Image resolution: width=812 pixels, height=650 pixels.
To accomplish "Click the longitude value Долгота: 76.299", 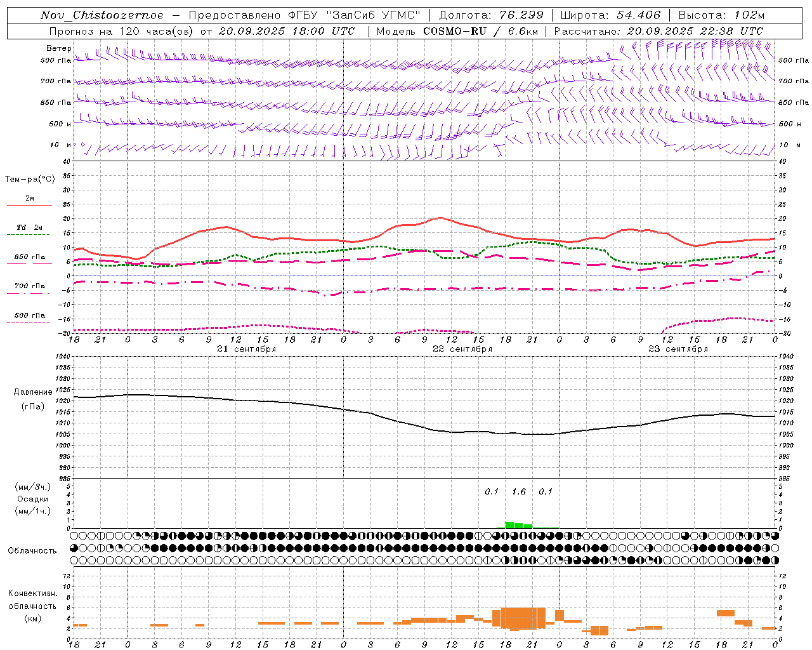I will click(x=491, y=15).
